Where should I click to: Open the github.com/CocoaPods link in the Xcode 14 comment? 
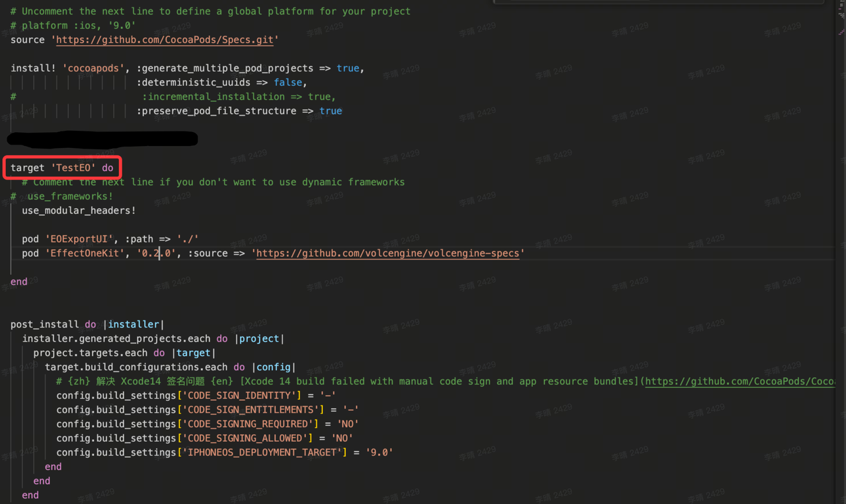pos(740,381)
